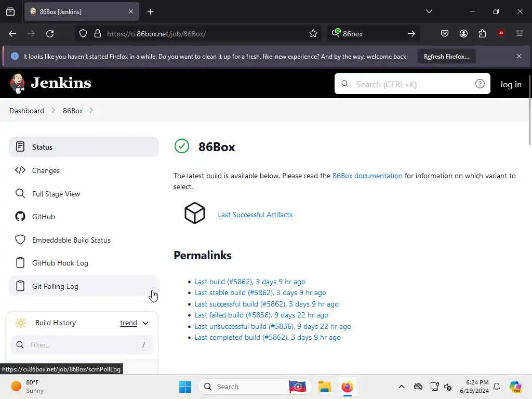Viewport: 532px width, 399px height.
Task: Click the build history Filter field
Action: (x=82, y=345)
